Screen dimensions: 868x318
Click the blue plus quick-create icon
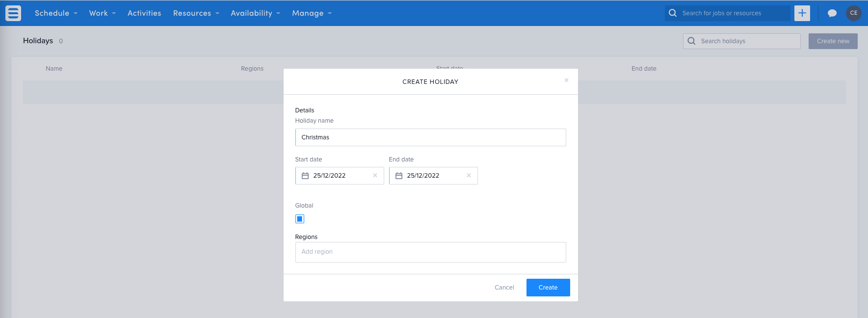[802, 13]
